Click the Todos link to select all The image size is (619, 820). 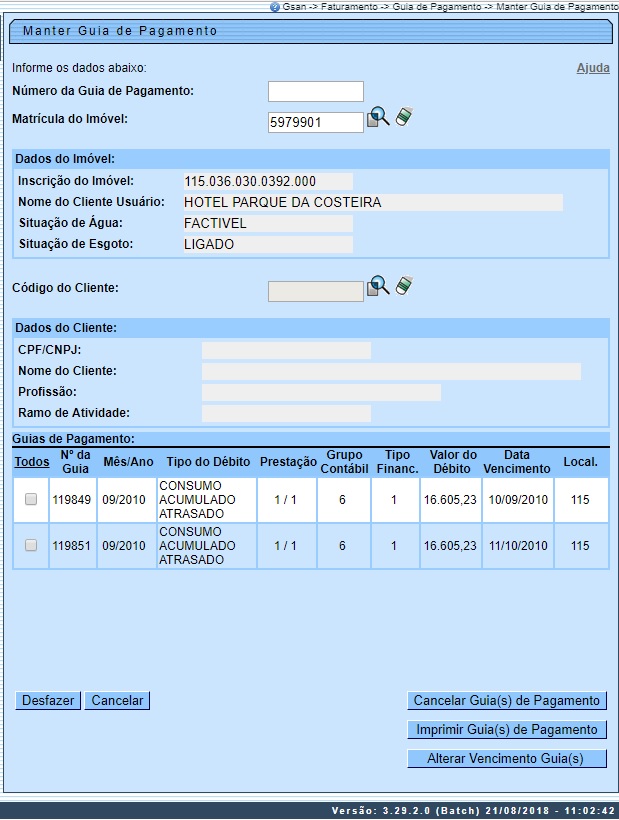[32, 462]
